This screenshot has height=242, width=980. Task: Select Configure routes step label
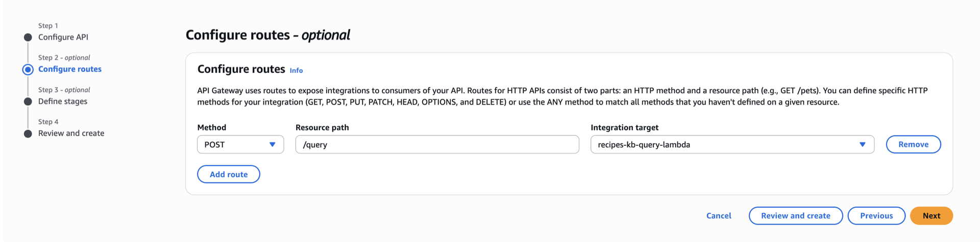pyautogui.click(x=69, y=69)
